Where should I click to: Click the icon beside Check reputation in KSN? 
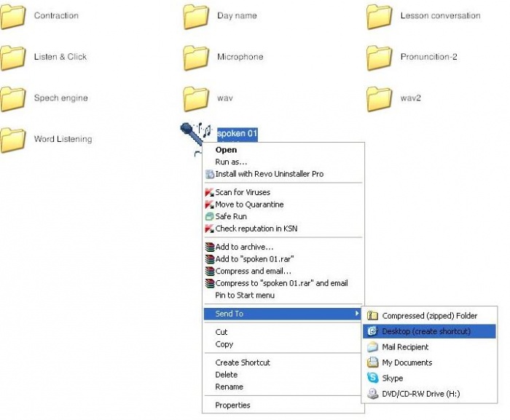[210, 229]
